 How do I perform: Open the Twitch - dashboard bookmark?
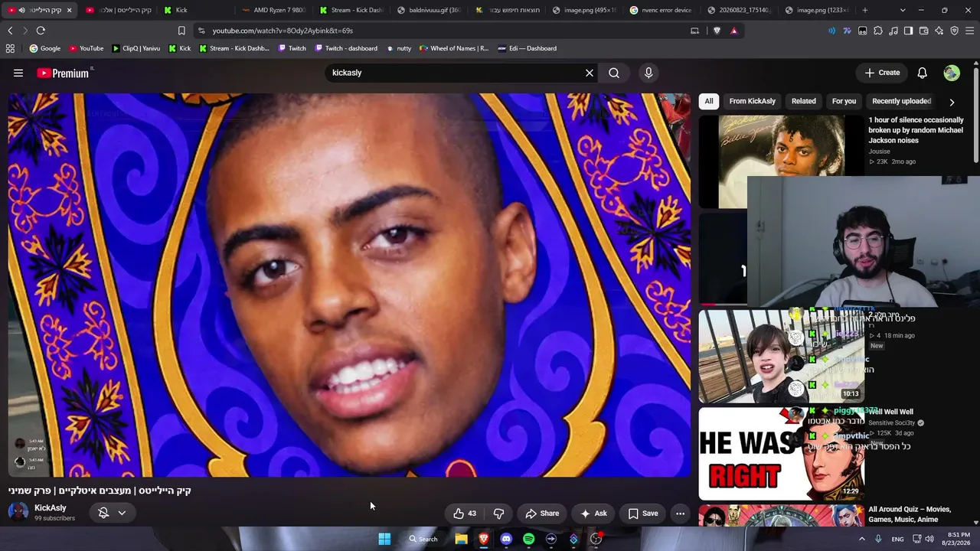point(345,48)
